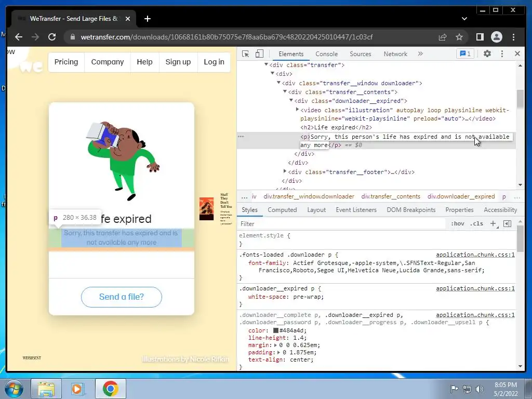Share this page icon in address bar
This screenshot has width=532, height=399.
(443, 37)
